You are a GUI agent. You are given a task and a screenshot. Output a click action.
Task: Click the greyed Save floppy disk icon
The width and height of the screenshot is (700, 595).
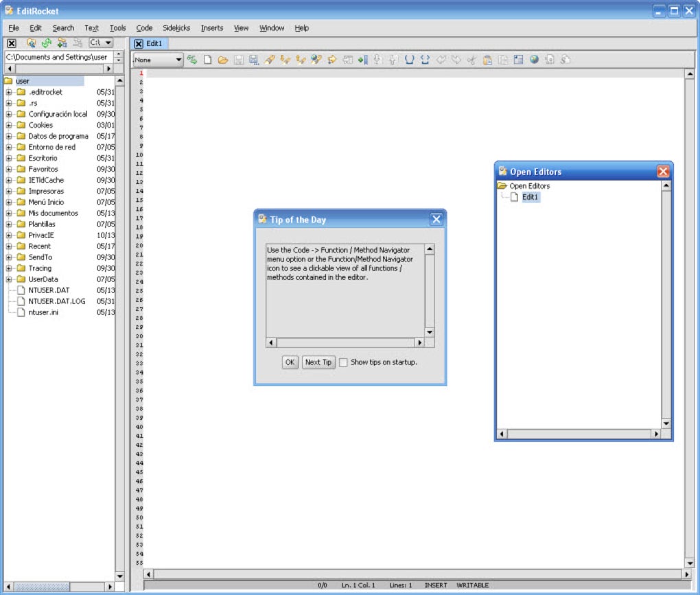(x=239, y=60)
